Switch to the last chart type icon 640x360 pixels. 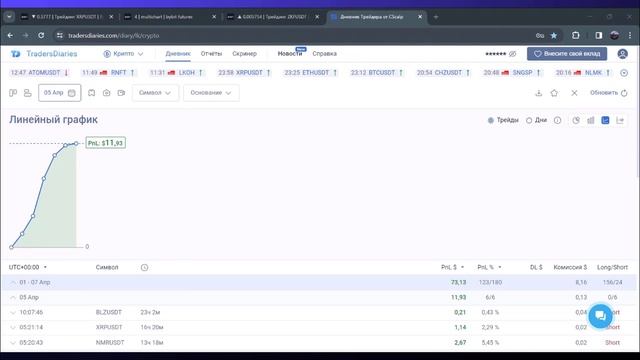[620, 120]
